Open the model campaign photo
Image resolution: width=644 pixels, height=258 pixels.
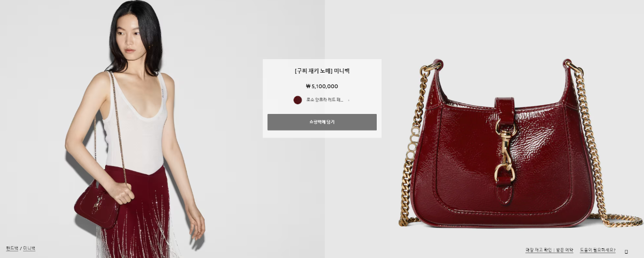pyautogui.click(x=162, y=129)
